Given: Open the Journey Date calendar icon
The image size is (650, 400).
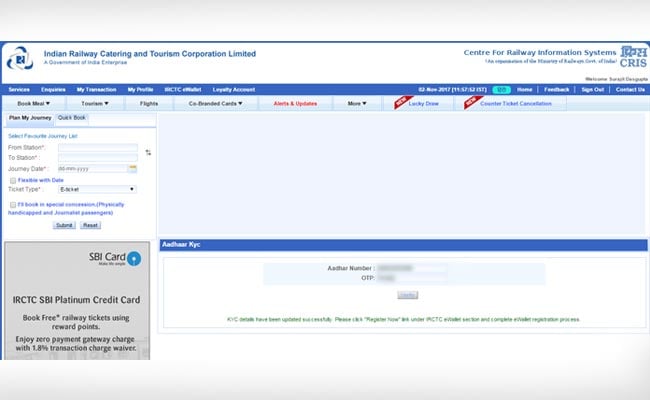Looking at the screenshot, I should coord(133,168).
